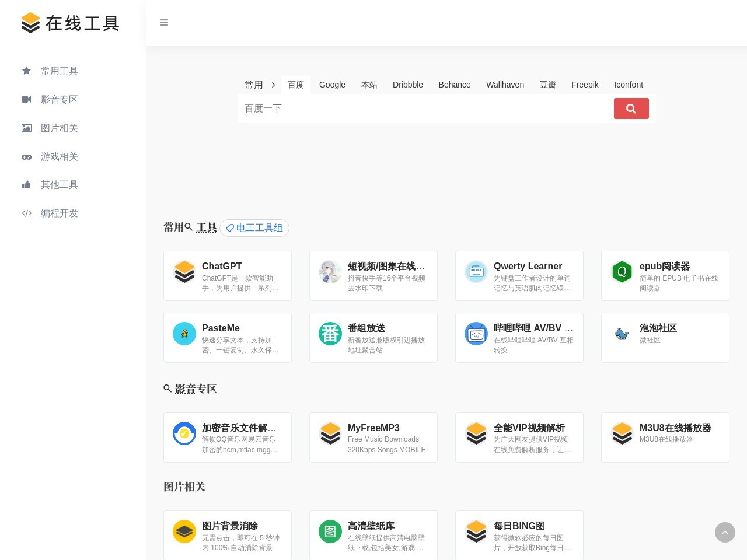Open 影音专区 in the sidebar
Image resolution: width=747 pixels, height=560 pixels.
point(60,99)
